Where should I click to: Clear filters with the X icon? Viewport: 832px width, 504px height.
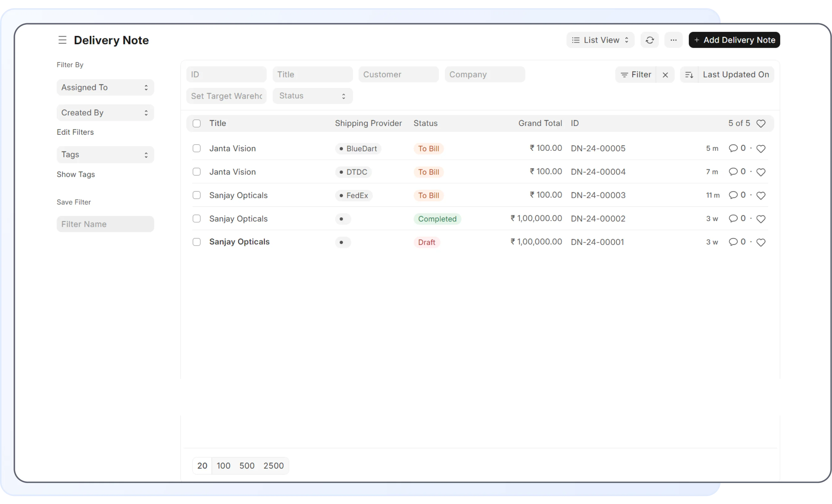click(x=665, y=75)
